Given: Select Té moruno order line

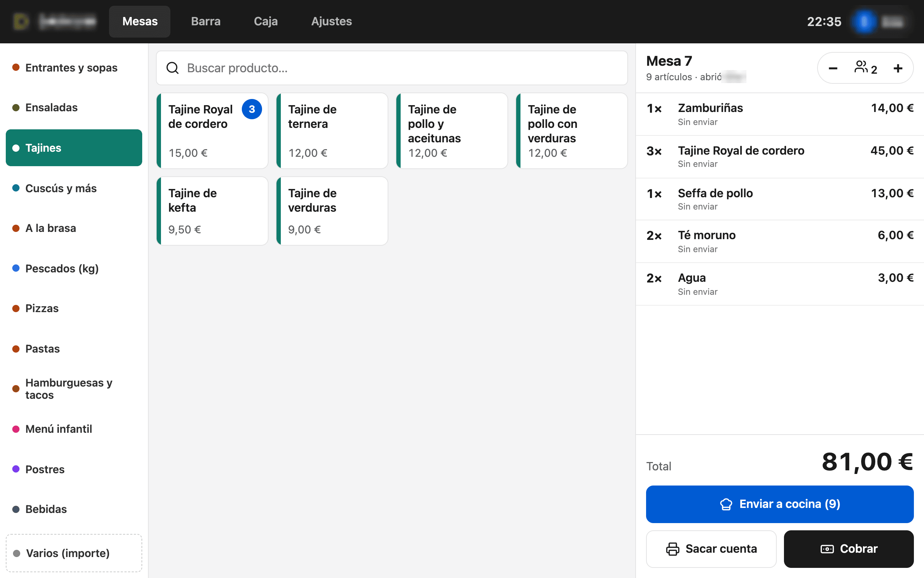Looking at the screenshot, I should click(x=780, y=242).
